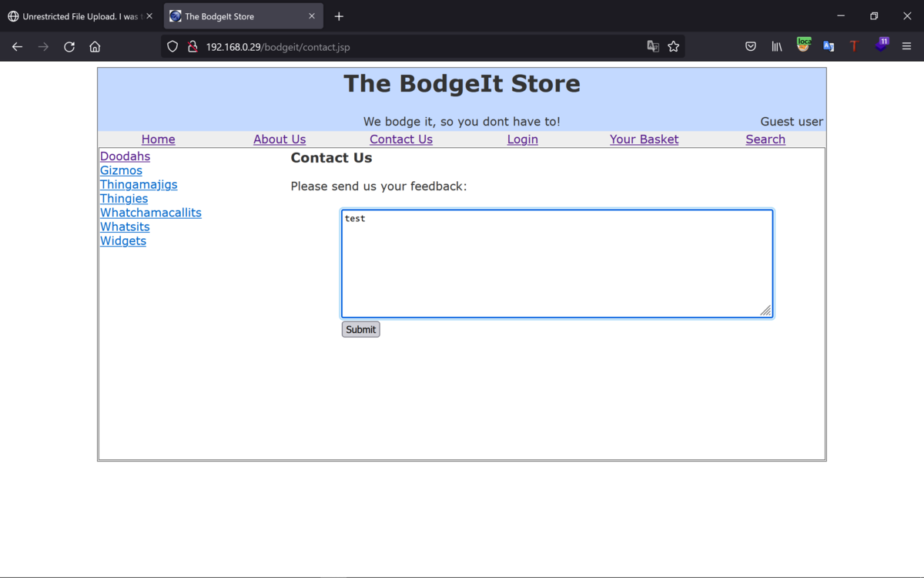Open the extension icon with green 'loca' badge
The image size is (924, 578).
[803, 45]
